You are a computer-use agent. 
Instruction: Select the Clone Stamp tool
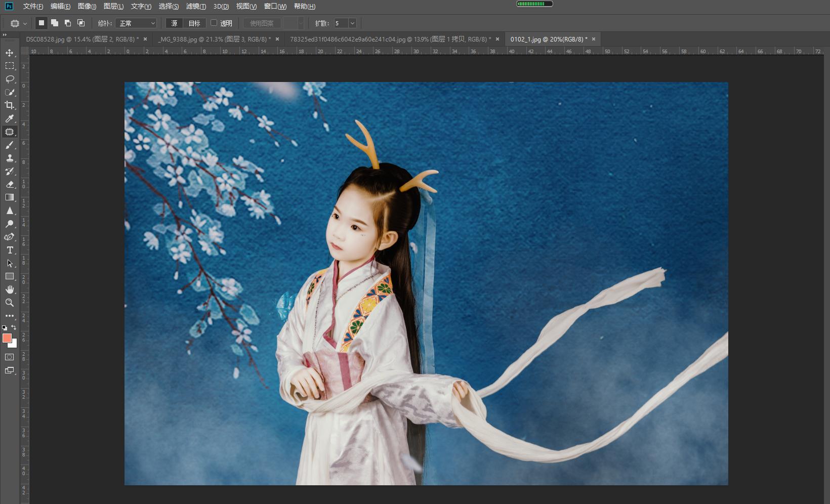(10, 158)
